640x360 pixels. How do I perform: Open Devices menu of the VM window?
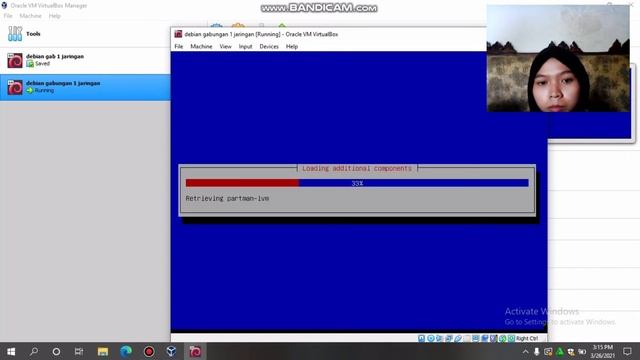[x=269, y=47]
